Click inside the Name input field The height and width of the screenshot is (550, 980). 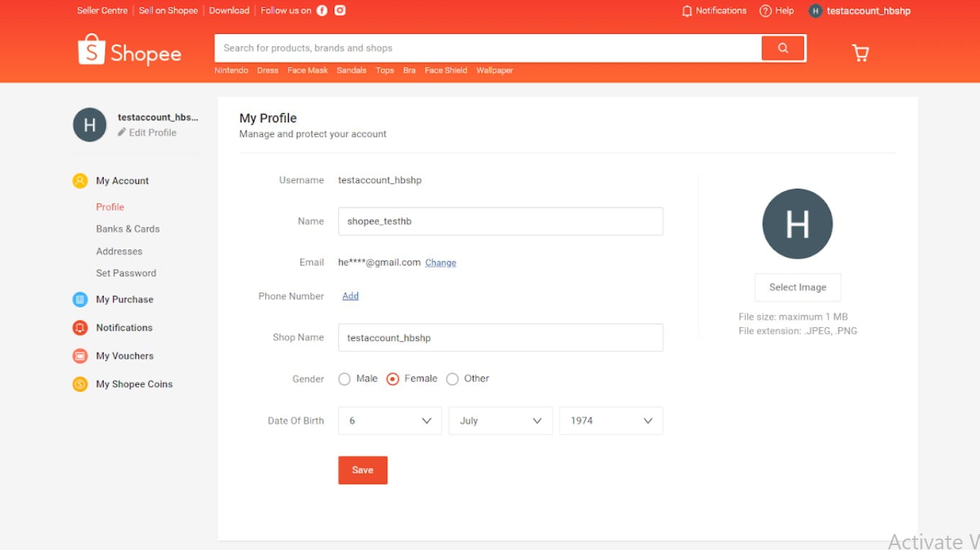click(x=500, y=221)
